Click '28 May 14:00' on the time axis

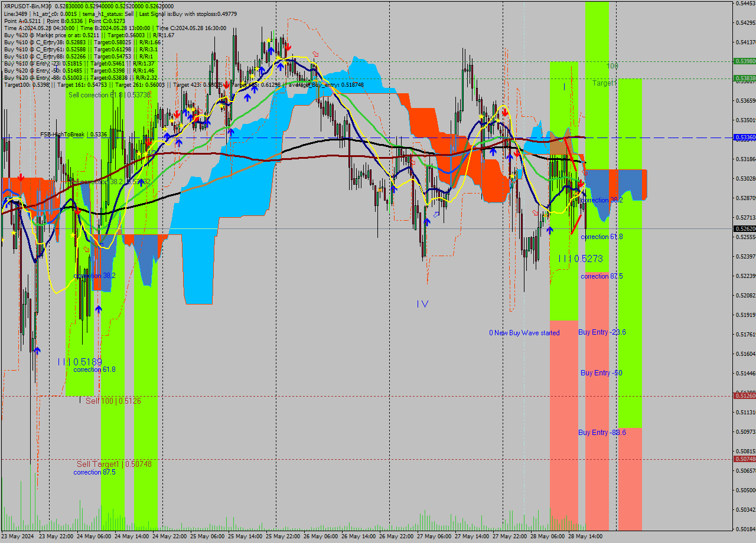click(586, 537)
